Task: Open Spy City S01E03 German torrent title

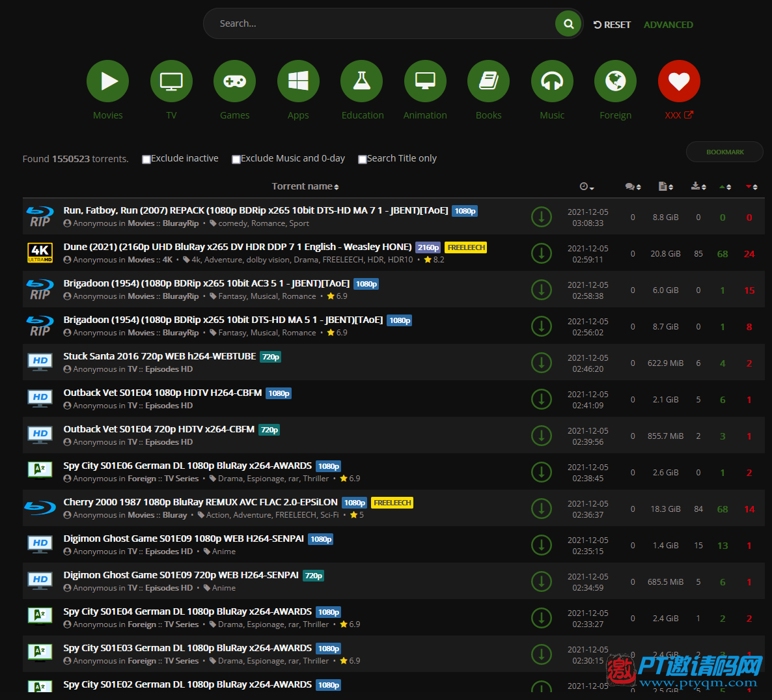Action: [x=187, y=648]
